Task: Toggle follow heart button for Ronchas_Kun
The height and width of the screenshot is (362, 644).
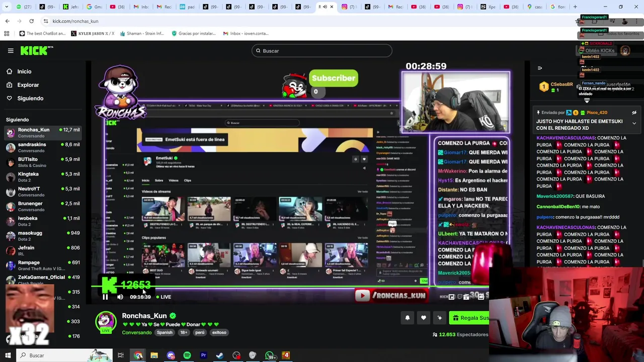Action: pyautogui.click(x=423, y=318)
